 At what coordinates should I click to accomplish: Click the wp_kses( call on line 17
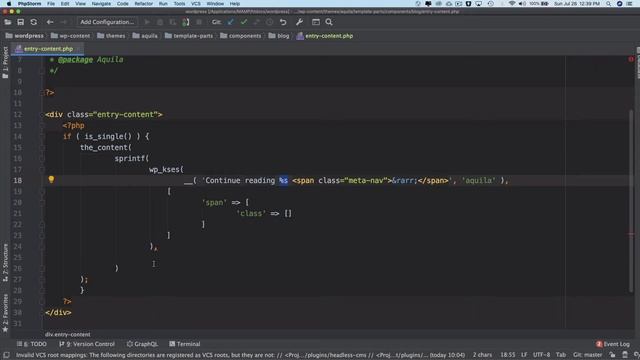click(167, 169)
